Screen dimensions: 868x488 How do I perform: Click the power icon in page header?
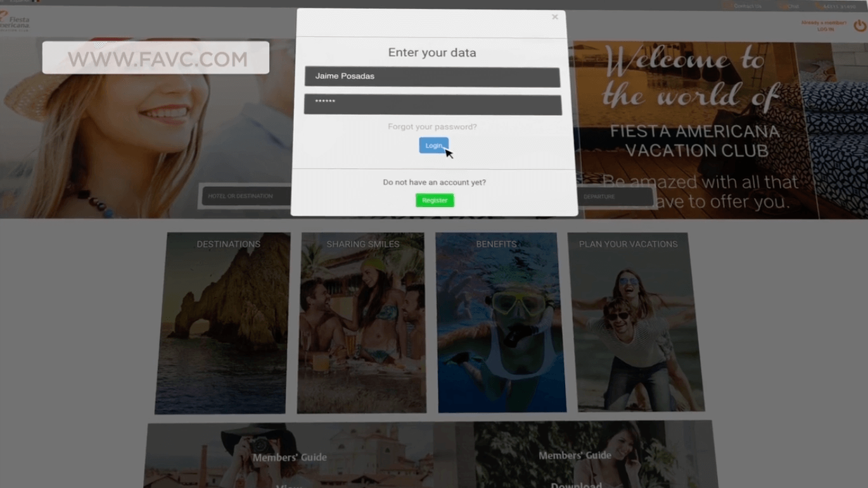click(860, 26)
